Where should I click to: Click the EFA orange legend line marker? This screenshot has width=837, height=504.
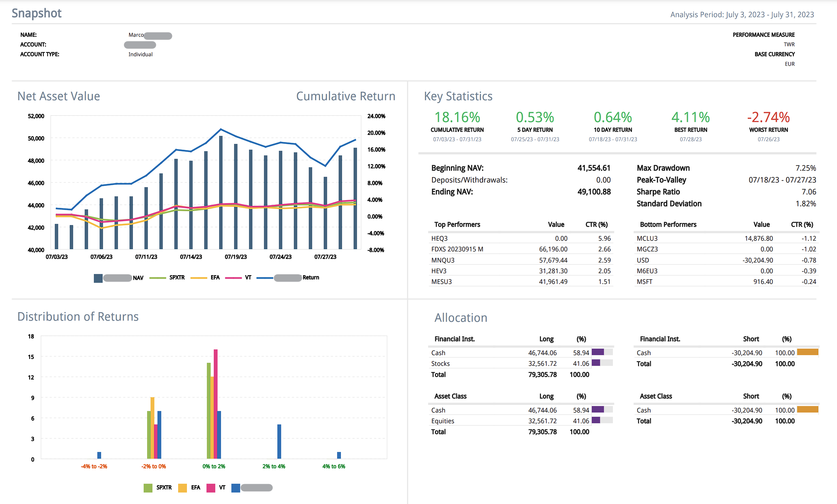tap(198, 278)
